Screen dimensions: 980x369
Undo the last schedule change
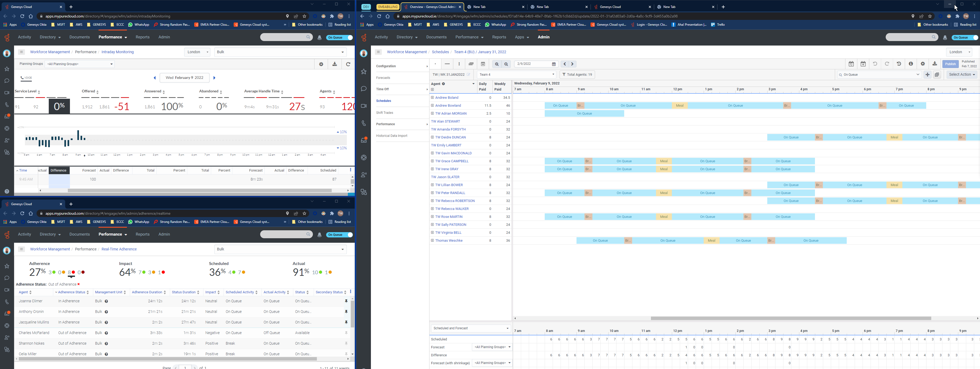pos(875,64)
